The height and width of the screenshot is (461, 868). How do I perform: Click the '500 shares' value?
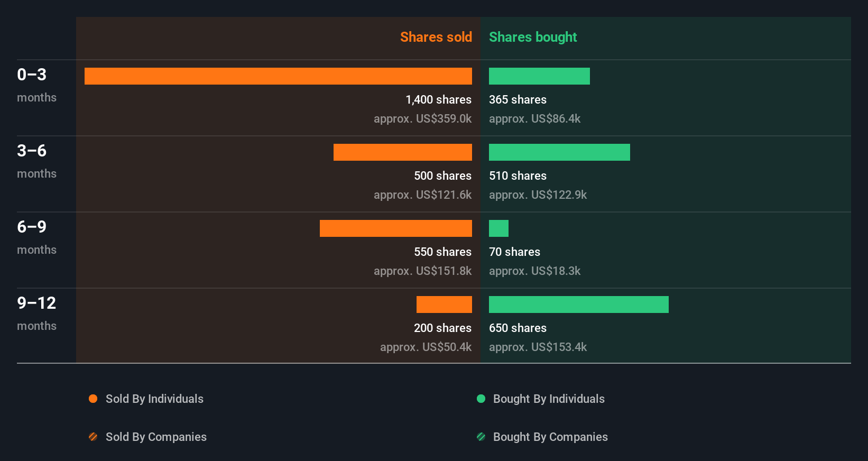(x=442, y=176)
